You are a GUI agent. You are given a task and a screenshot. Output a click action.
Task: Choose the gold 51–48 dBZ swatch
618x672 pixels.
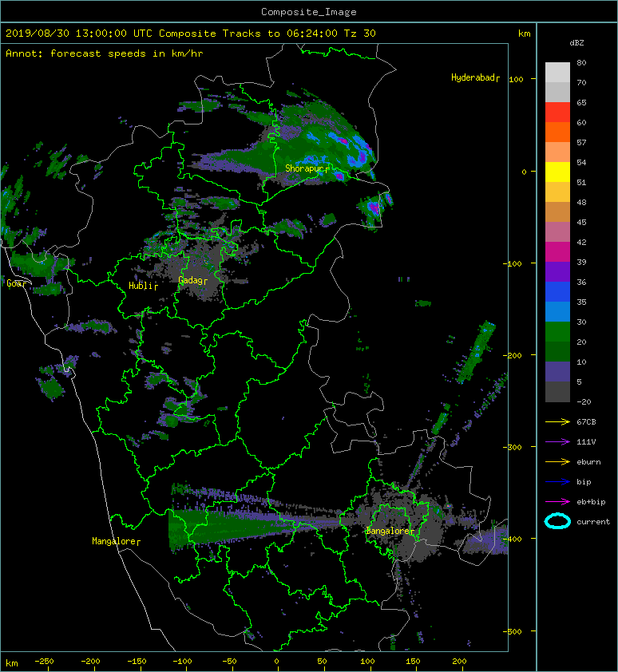[557, 192]
